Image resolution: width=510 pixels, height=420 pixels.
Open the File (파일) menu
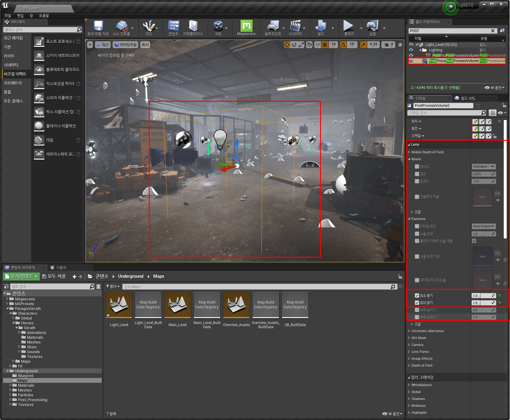click(x=8, y=16)
